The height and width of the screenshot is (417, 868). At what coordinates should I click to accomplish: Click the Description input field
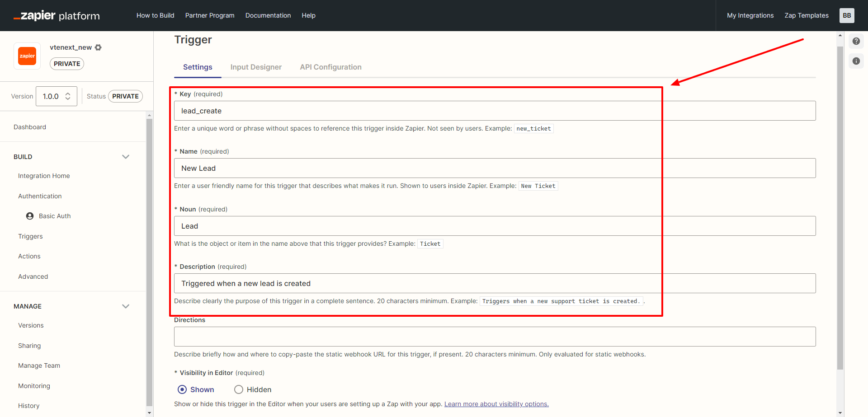pyautogui.click(x=495, y=283)
